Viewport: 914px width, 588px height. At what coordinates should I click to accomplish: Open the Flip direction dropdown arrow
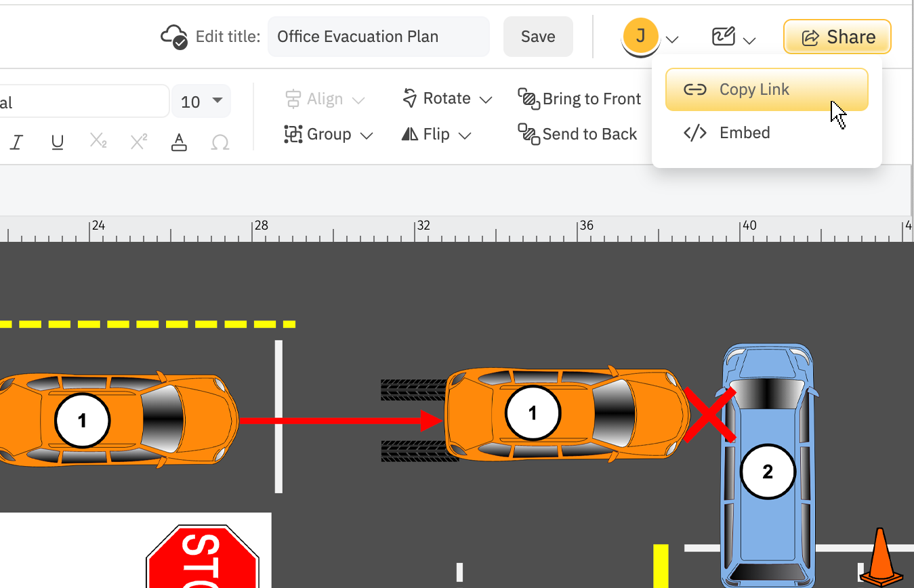(466, 134)
